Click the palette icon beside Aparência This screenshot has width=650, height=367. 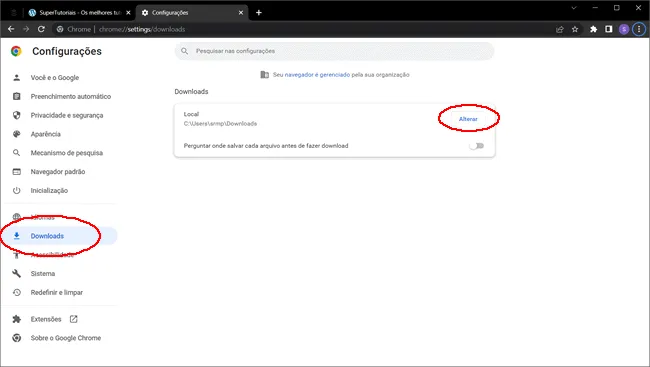(17, 134)
